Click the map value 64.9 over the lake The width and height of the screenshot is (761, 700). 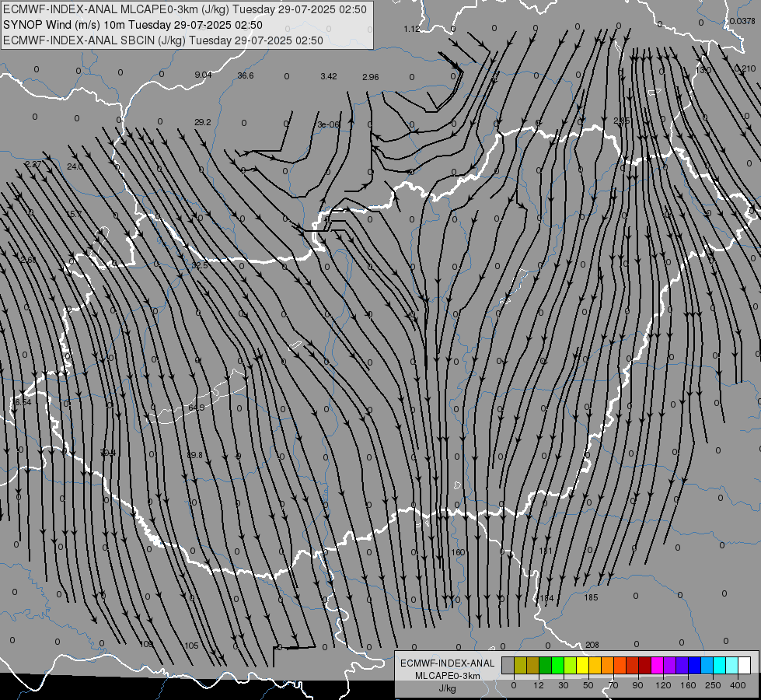[196, 407]
